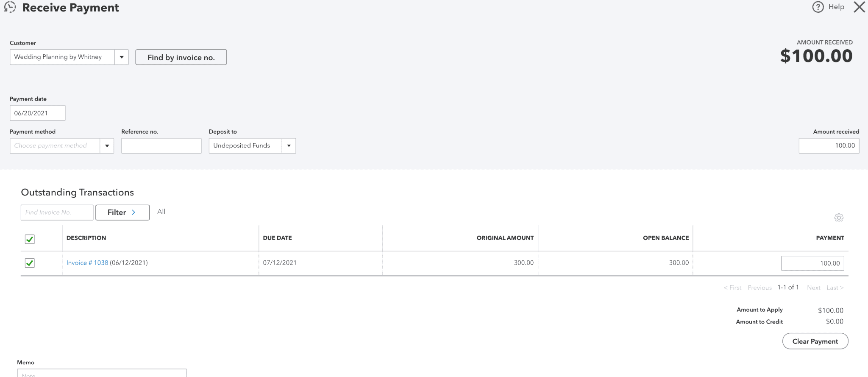Image resolution: width=868 pixels, height=377 pixels.
Task: Click Clear Payment button
Action: click(x=815, y=341)
